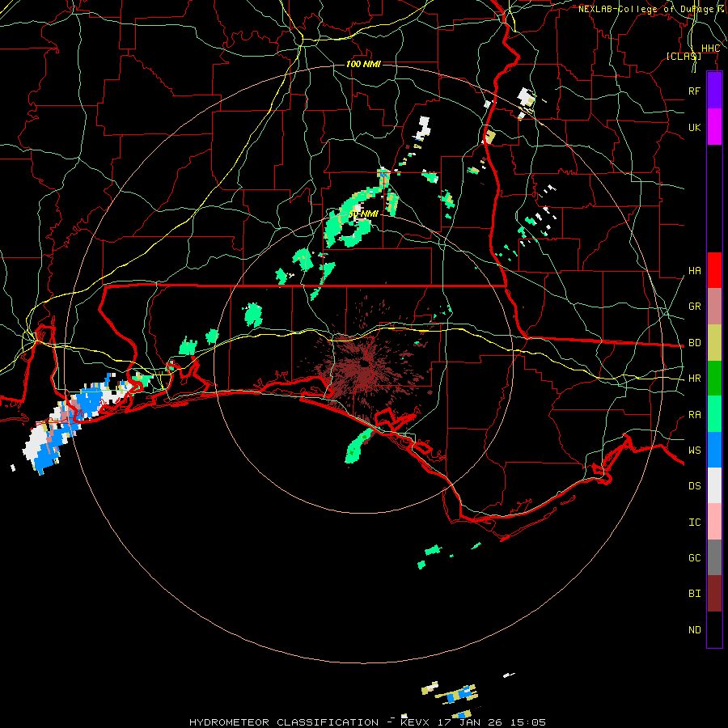Click the black ND no data swatch
Viewport: 728px width, 728px height.
pyautogui.click(x=714, y=629)
